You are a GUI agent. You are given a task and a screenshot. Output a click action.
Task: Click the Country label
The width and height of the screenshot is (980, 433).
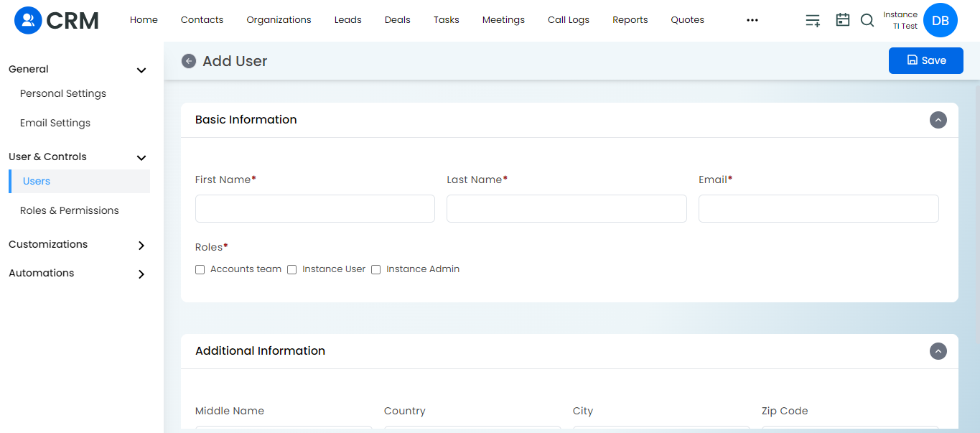405,411
